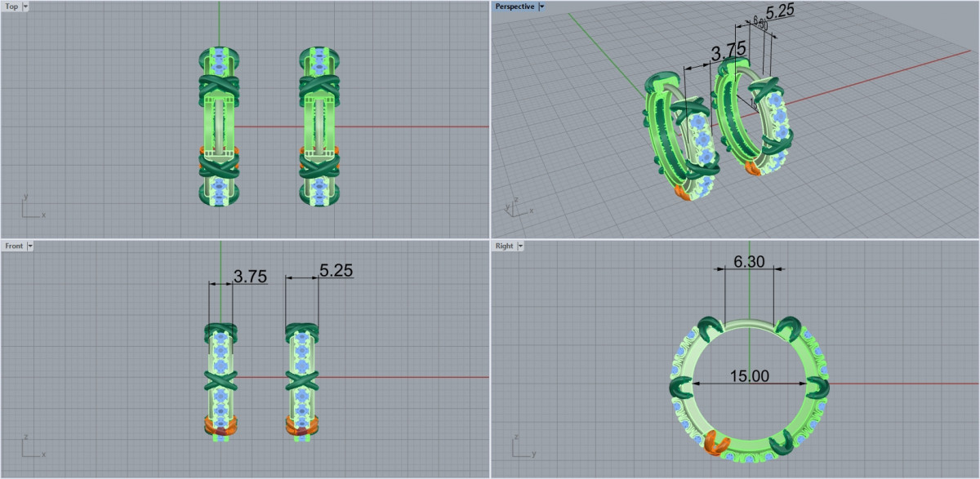This screenshot has width=980, height=479.
Task: Click the right ring in Front view
Action: coord(302,382)
